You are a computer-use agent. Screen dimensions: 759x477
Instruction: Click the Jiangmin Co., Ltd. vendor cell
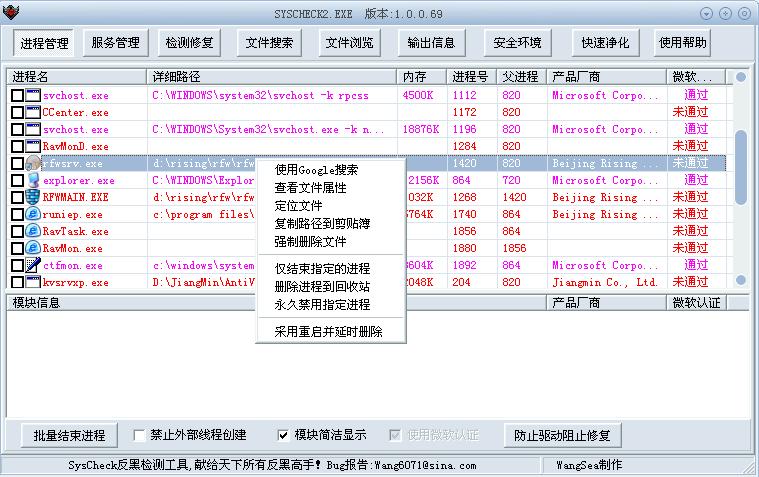[605, 282]
